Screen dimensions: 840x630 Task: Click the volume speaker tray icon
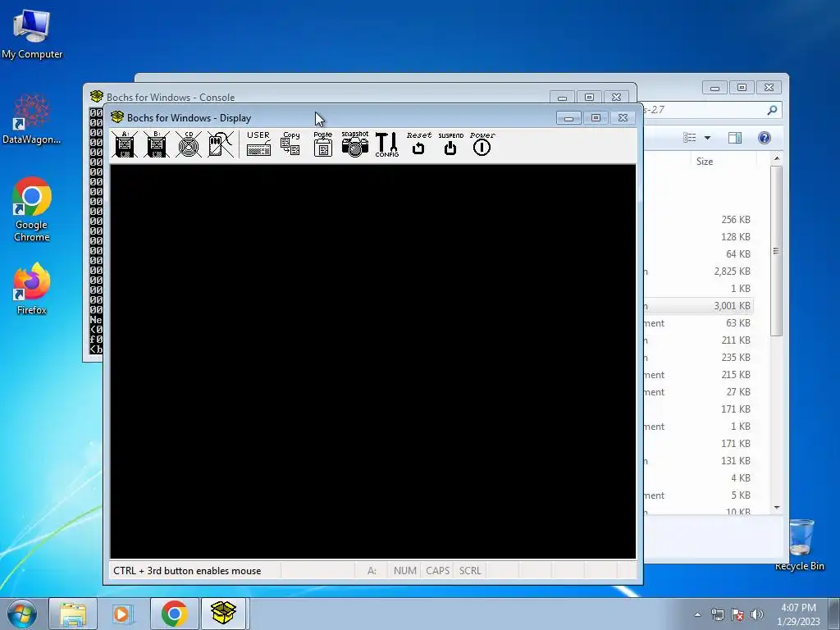point(757,614)
